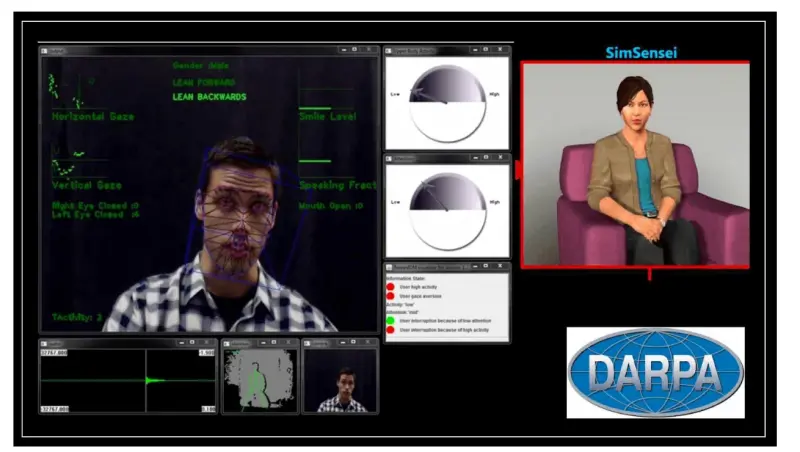Maximize the Information State window

click(x=486, y=266)
